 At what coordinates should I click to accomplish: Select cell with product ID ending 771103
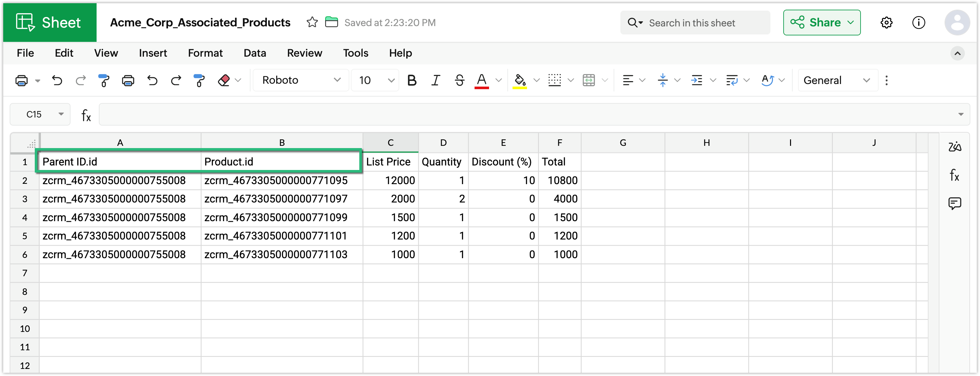coord(282,255)
